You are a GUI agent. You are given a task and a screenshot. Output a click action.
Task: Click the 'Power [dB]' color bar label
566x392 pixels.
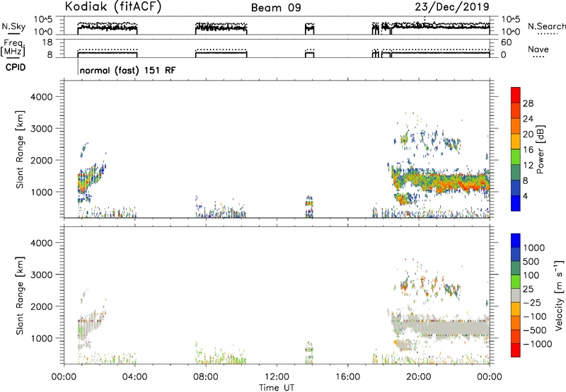(x=540, y=149)
